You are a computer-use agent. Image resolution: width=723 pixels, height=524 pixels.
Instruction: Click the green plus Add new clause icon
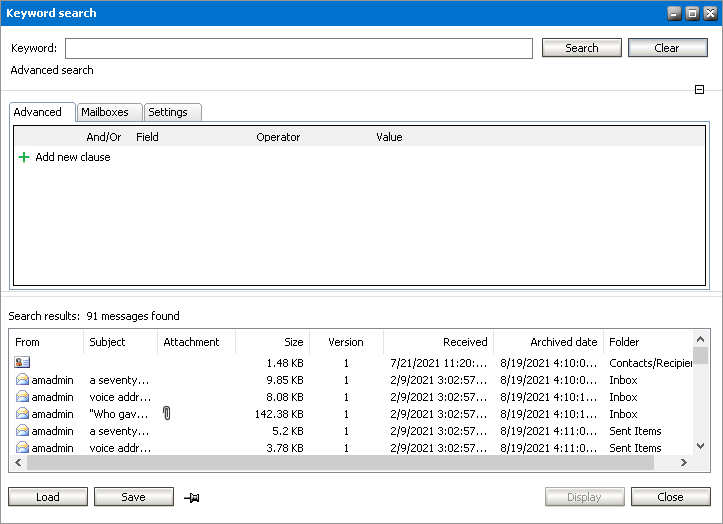point(24,158)
